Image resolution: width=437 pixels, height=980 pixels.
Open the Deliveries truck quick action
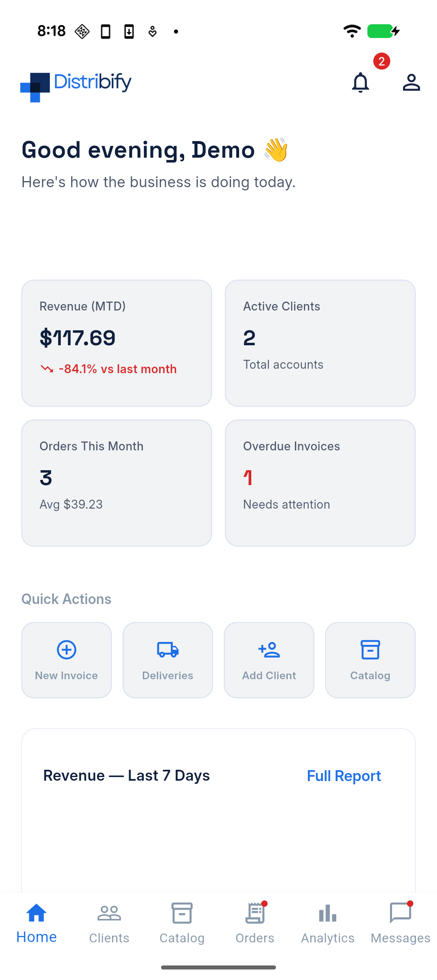[168, 660]
